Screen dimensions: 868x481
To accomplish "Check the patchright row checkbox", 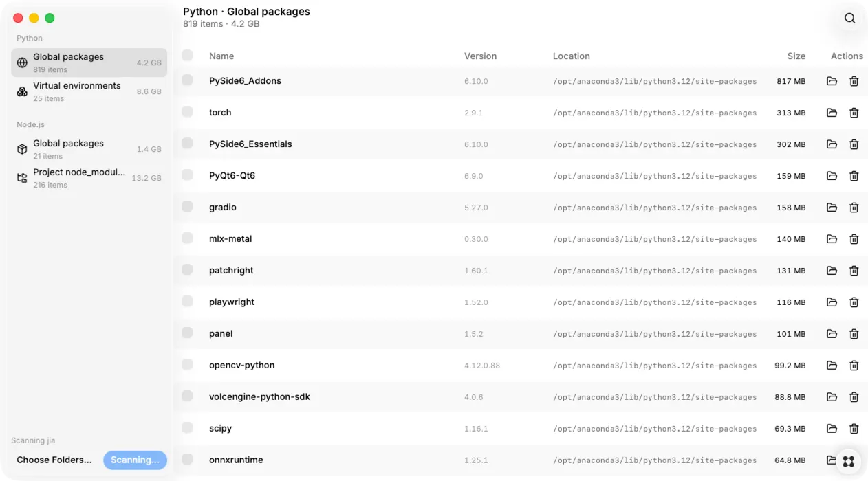I will pyautogui.click(x=187, y=269).
